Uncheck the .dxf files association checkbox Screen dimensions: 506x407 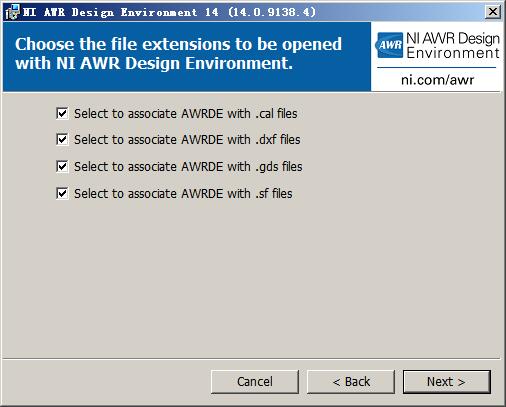pos(62,139)
